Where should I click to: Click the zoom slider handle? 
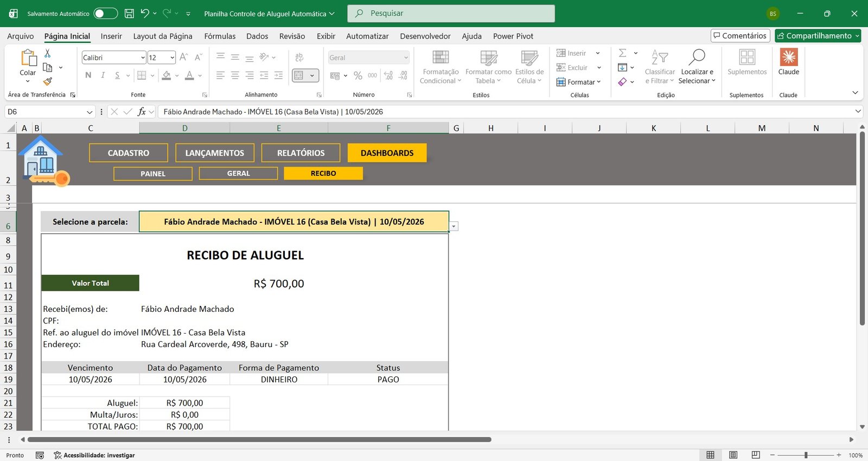(x=806, y=455)
